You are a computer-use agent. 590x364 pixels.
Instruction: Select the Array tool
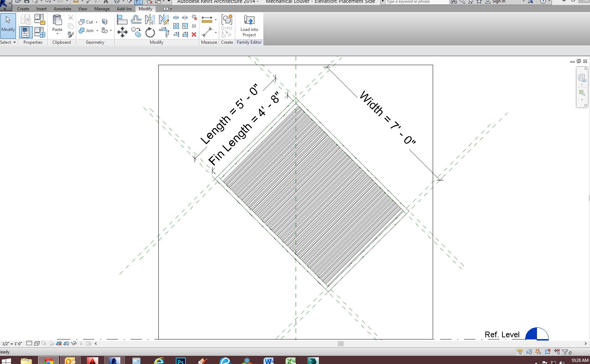[176, 26]
